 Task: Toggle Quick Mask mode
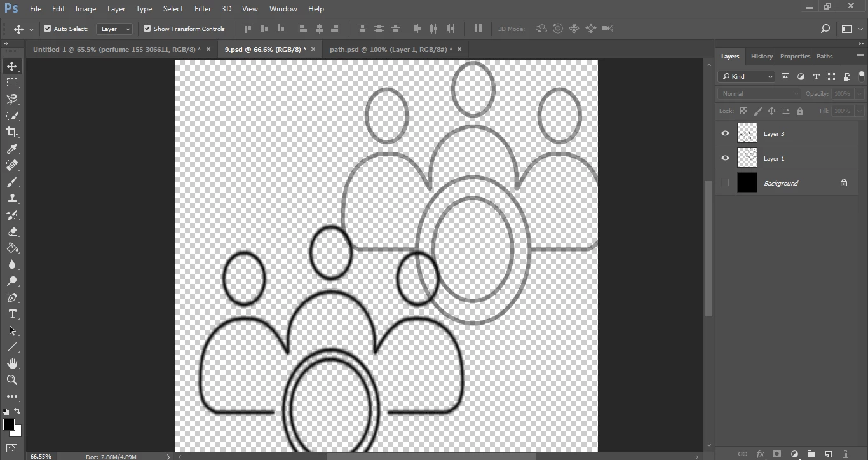(12, 449)
